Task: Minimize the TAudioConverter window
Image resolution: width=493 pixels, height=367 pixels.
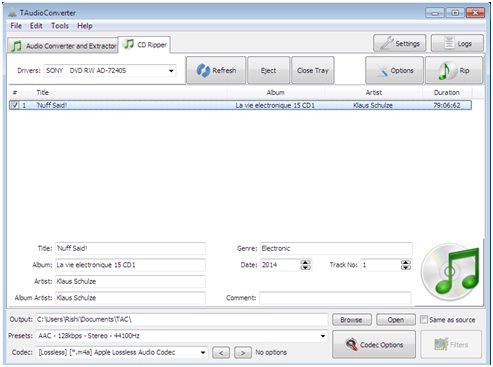Action: click(x=435, y=13)
